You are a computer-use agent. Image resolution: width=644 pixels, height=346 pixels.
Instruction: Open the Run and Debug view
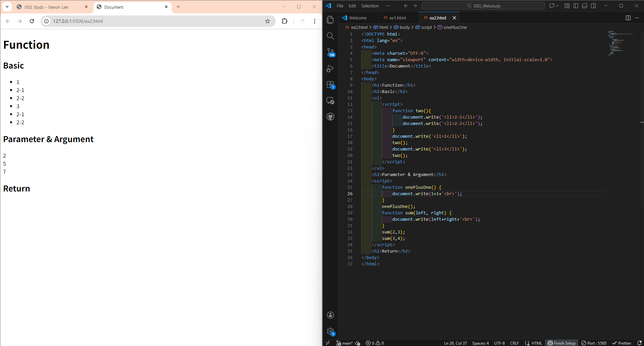tap(330, 69)
